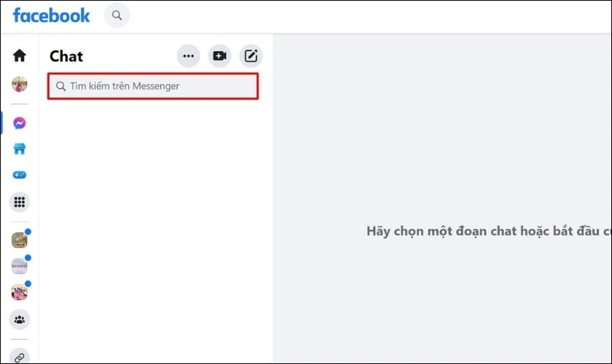Compose a new message
The height and width of the screenshot is (364, 612).
click(x=251, y=56)
